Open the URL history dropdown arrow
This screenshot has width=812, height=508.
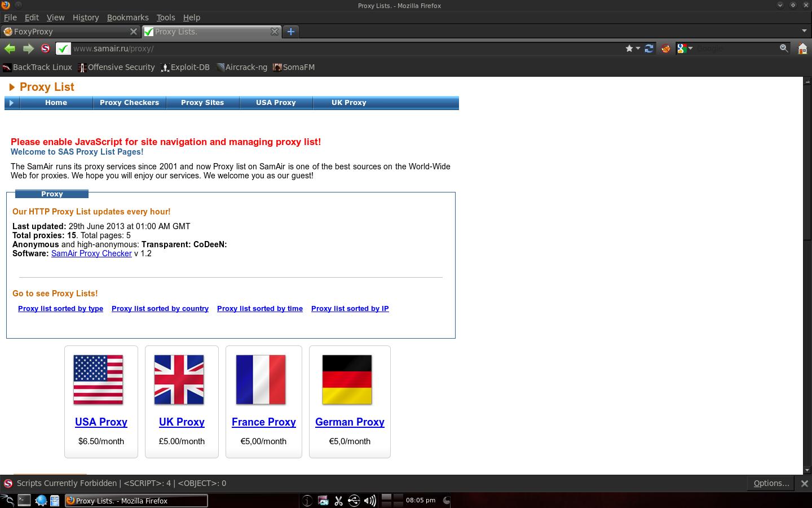pyautogui.click(x=638, y=49)
